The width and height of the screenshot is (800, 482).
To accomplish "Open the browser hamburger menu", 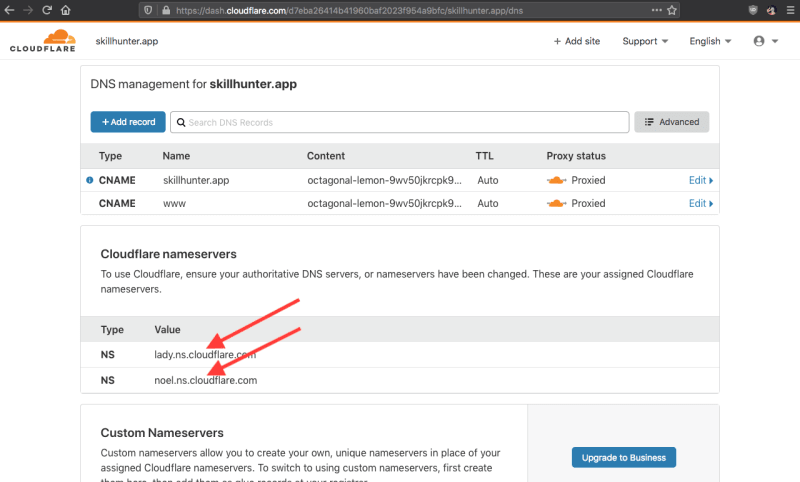I will (790, 10).
